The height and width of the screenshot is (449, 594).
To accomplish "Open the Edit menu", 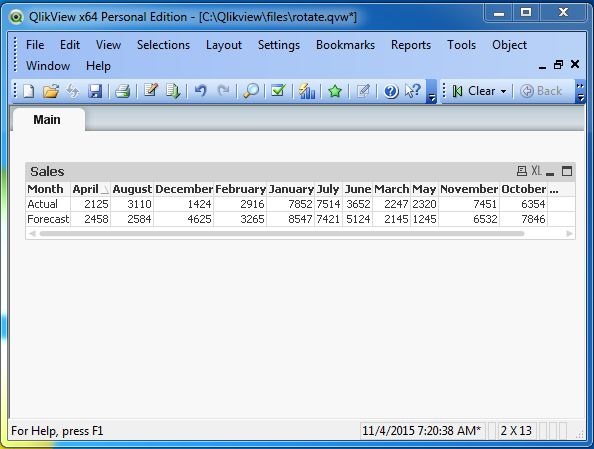I will (x=70, y=45).
